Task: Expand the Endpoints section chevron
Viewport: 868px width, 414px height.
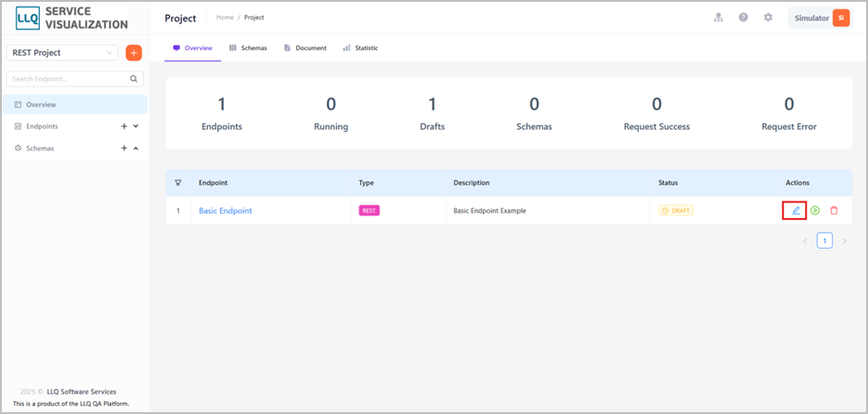Action: [x=136, y=126]
